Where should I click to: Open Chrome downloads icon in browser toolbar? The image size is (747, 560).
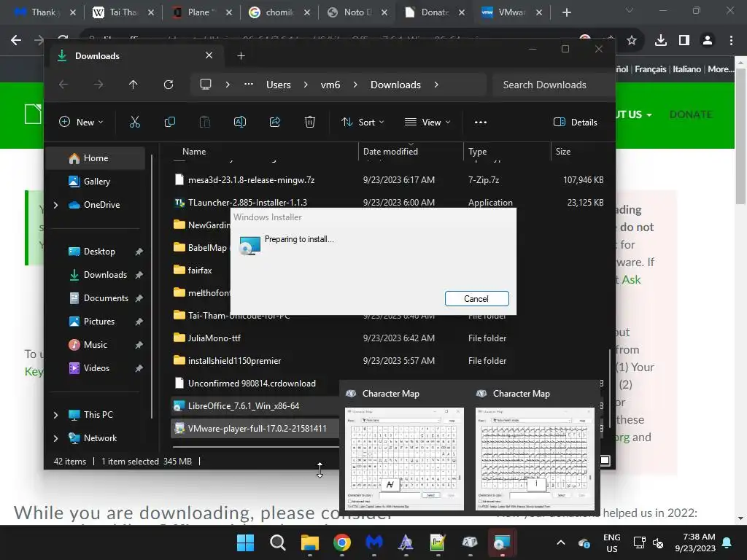click(x=660, y=41)
